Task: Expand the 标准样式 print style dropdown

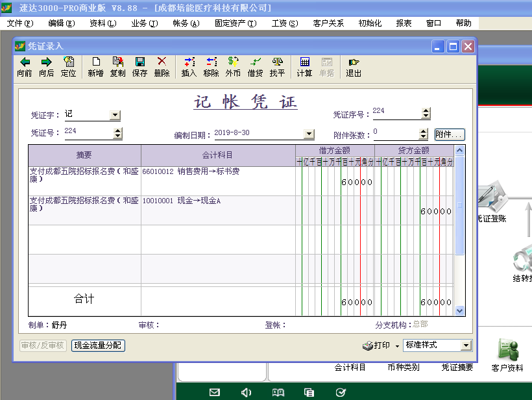Action: click(466, 345)
